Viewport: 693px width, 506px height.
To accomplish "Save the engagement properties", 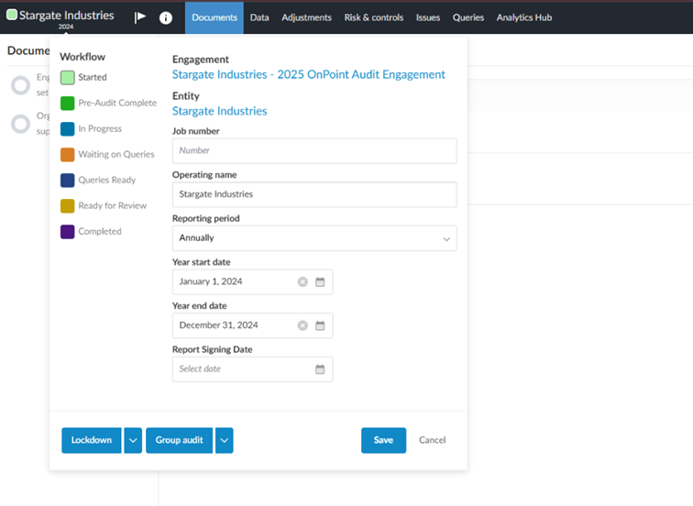I will pyautogui.click(x=383, y=440).
